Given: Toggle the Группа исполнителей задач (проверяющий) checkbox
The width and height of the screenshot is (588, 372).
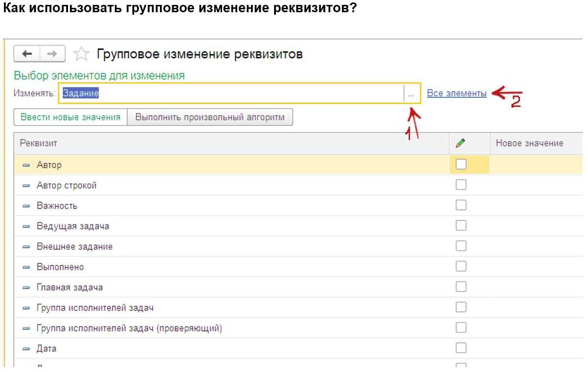Looking at the screenshot, I should 461,328.
